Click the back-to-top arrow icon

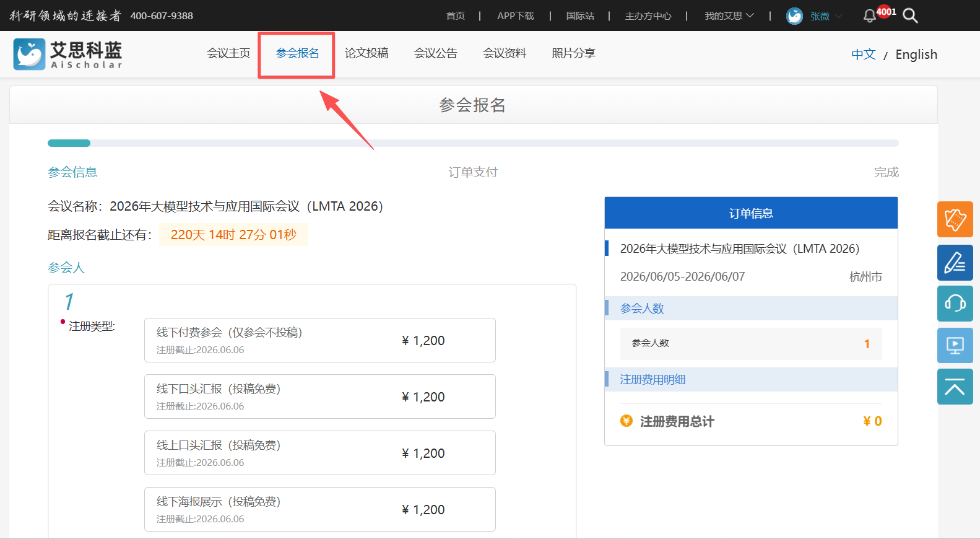[x=955, y=387]
